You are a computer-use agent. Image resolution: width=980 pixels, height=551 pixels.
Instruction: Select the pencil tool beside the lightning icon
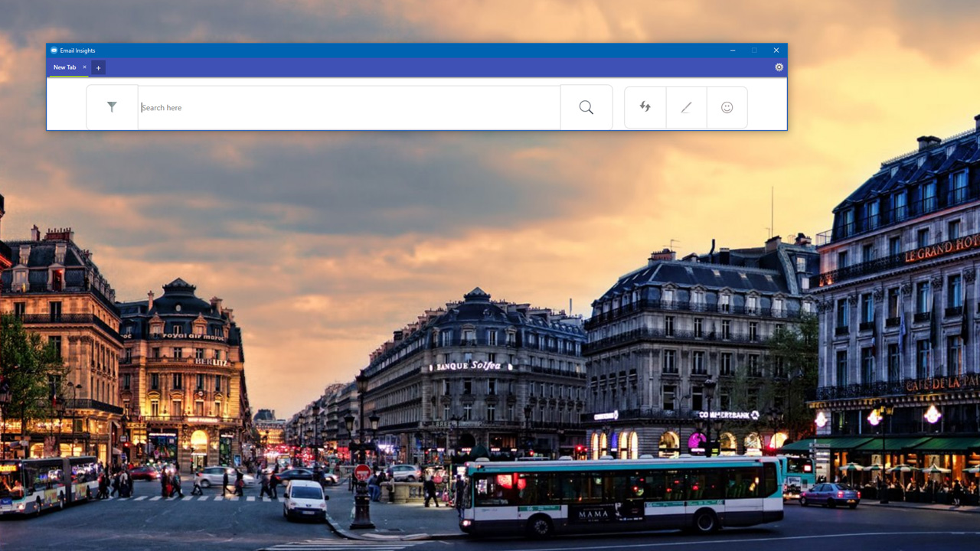pos(686,107)
